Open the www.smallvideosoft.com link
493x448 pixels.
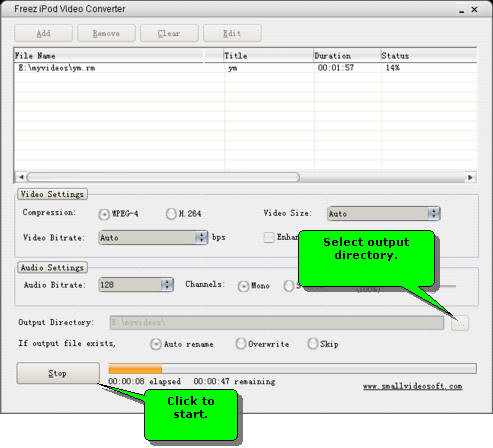(412, 386)
